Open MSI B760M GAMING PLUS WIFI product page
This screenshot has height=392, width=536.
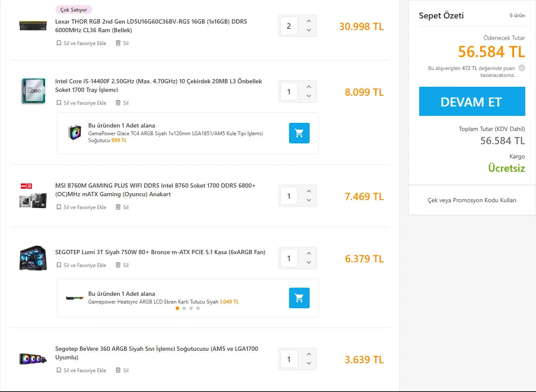click(155, 190)
